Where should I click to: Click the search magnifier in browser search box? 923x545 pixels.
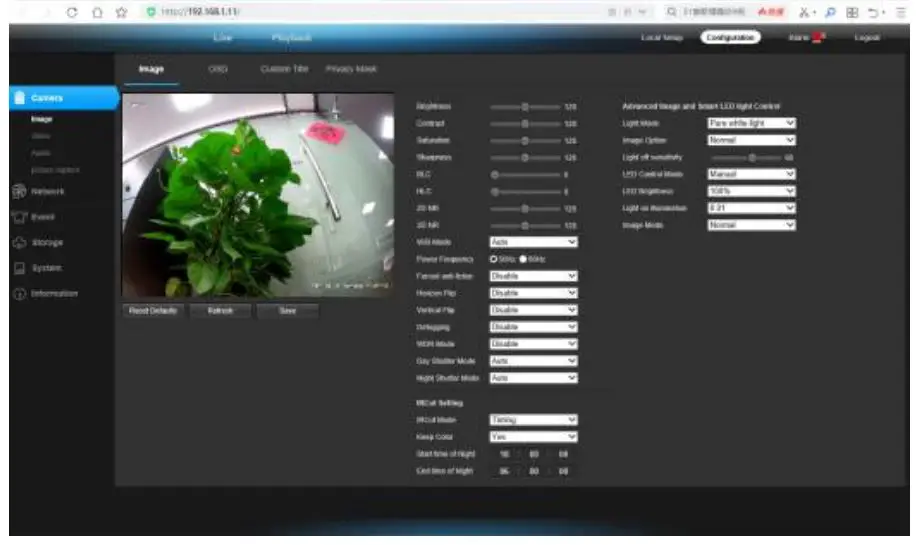pos(671,12)
